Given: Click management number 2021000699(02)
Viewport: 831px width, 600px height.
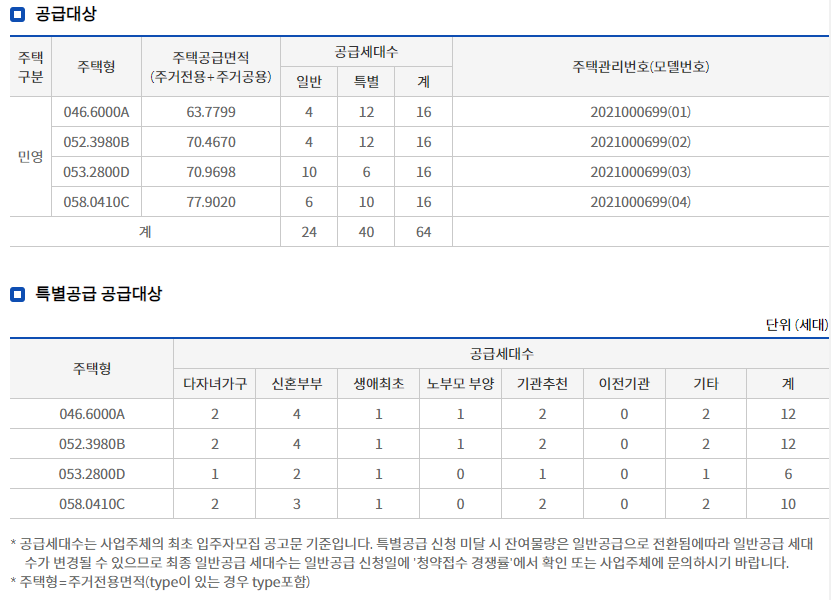Looking at the screenshot, I should [641, 143].
